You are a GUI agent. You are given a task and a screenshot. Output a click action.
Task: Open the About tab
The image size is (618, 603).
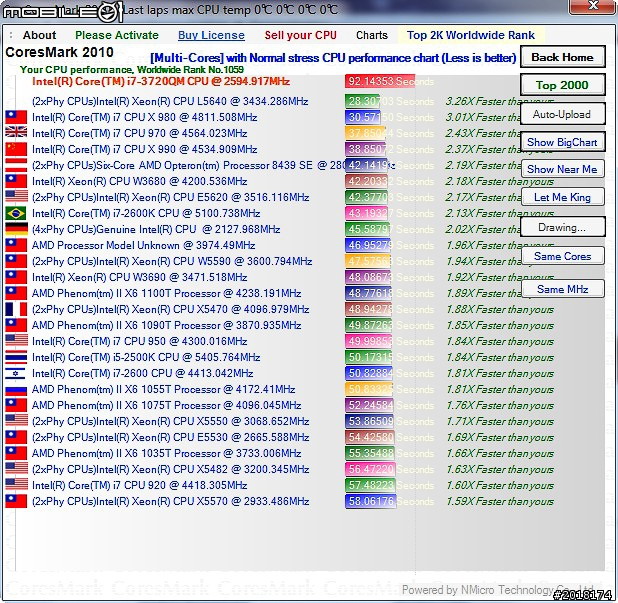40,35
